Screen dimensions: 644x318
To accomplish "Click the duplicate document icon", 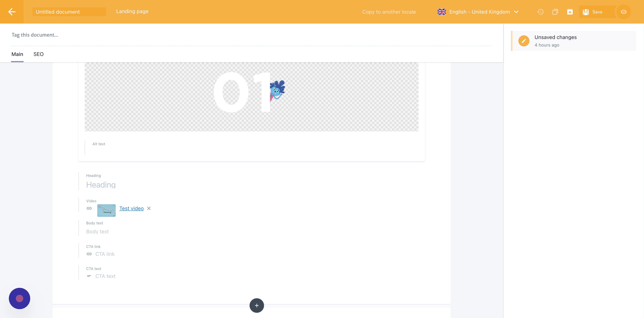I will point(555,12).
